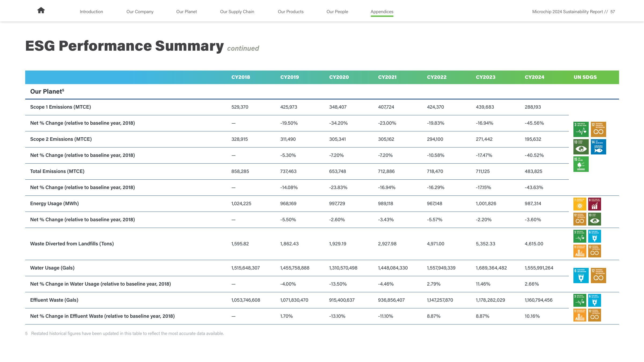Click the Our Planet section heading
Viewport: 644px width, 362px height.
click(x=47, y=91)
